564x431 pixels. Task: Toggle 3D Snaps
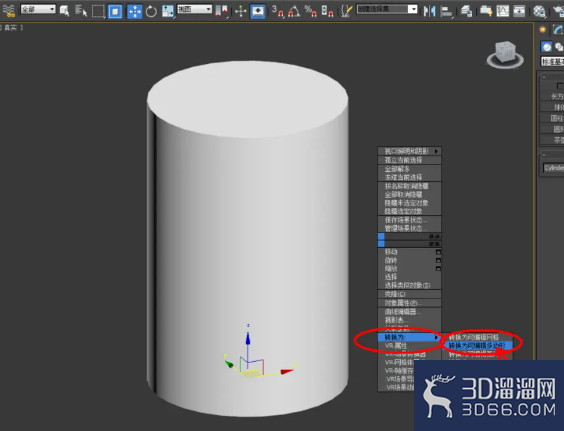277,11
